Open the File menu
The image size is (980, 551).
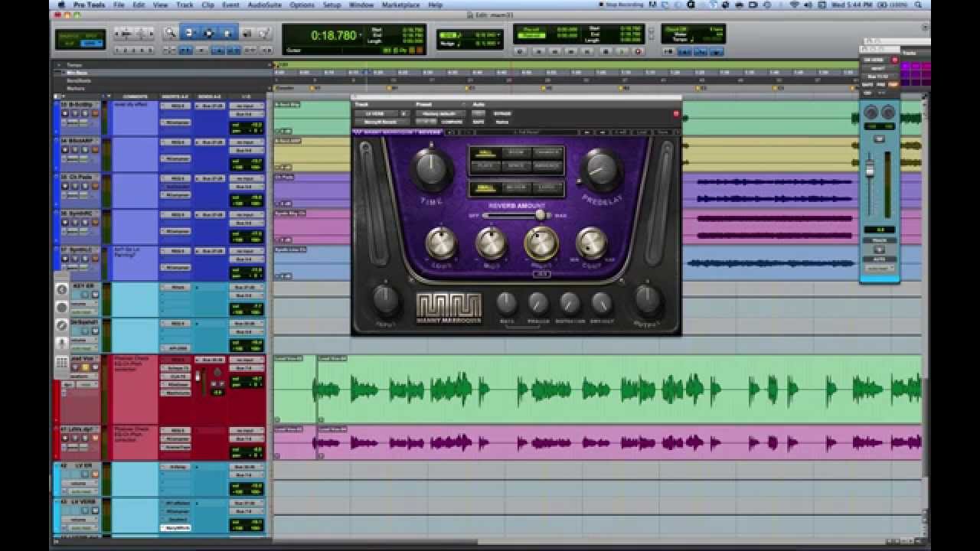click(x=119, y=5)
